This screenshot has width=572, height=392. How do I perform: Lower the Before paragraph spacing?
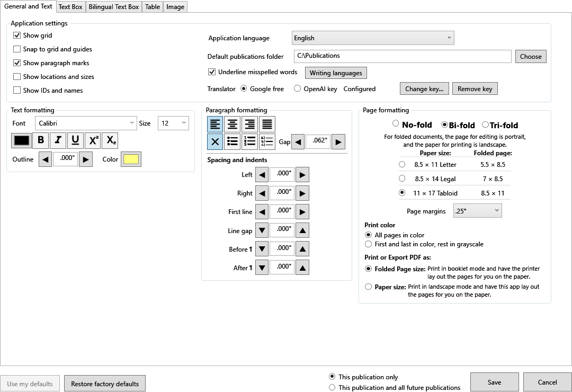262,249
